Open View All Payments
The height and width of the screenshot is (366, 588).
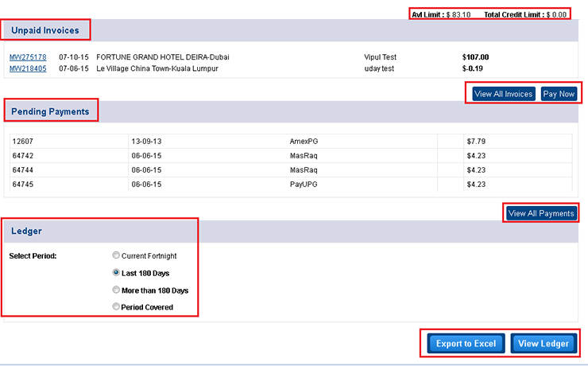click(540, 213)
